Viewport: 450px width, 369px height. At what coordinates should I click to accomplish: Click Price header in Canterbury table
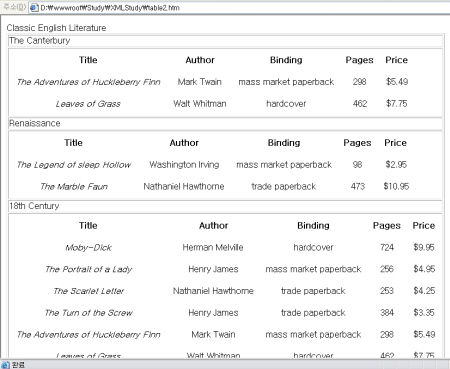tap(397, 60)
